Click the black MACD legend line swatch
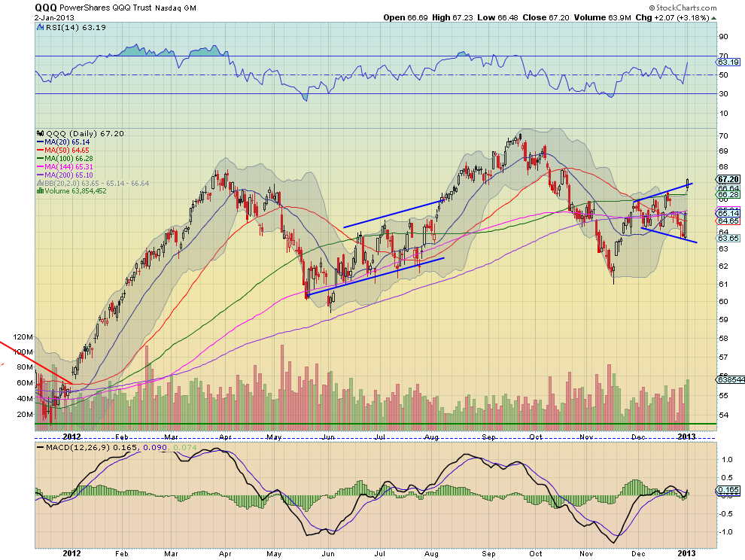 pos(41,447)
